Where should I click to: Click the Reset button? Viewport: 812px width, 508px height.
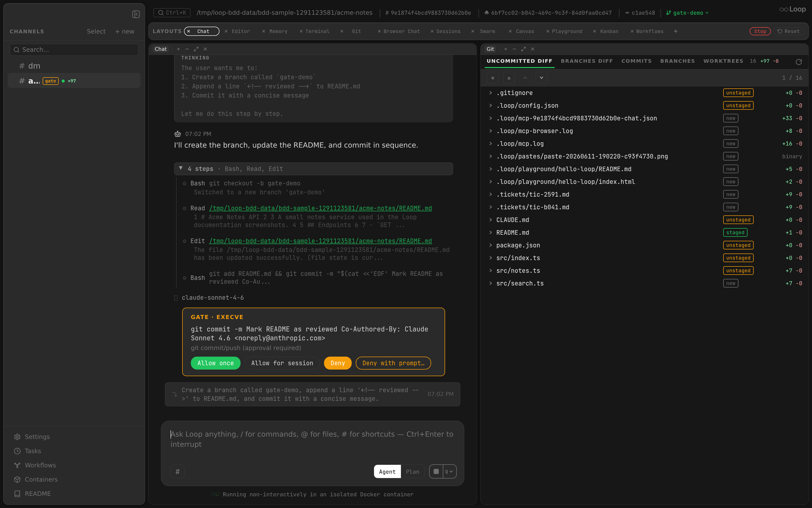[x=788, y=31]
